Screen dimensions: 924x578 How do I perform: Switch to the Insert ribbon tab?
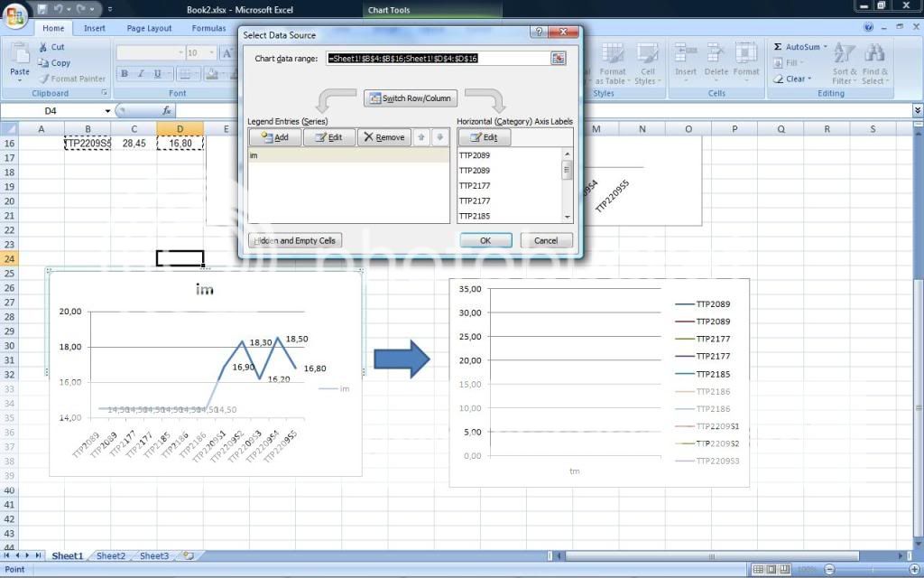point(94,28)
